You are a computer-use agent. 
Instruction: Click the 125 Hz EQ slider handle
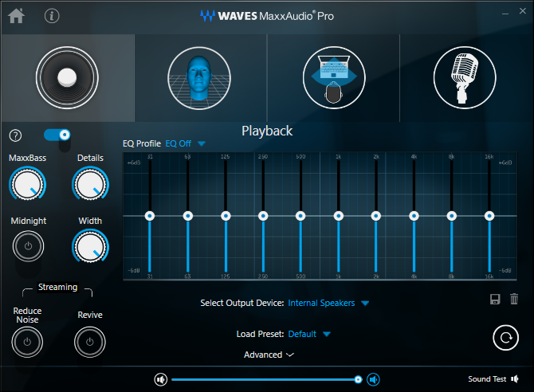click(x=226, y=216)
